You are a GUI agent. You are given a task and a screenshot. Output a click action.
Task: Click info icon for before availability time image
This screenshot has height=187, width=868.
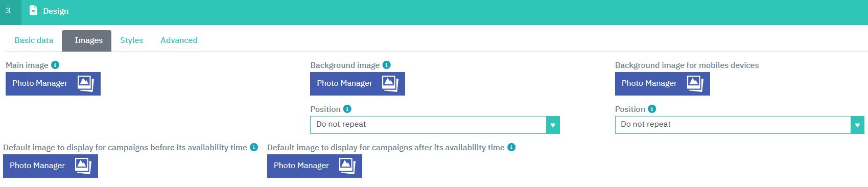coord(254,147)
